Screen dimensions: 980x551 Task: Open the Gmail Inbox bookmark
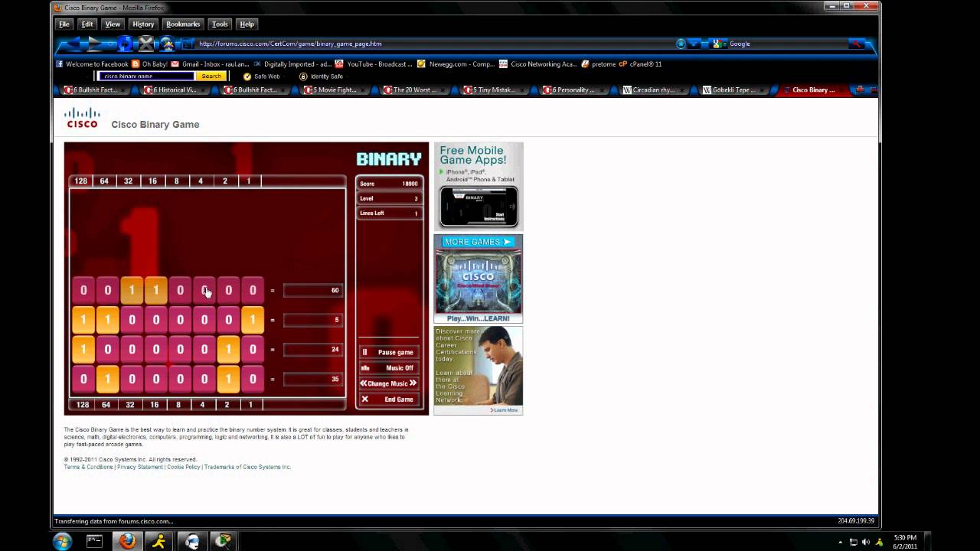(x=210, y=64)
